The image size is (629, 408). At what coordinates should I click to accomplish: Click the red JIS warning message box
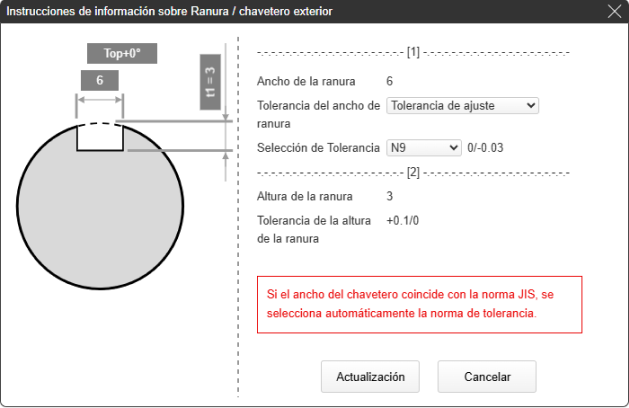pos(419,304)
